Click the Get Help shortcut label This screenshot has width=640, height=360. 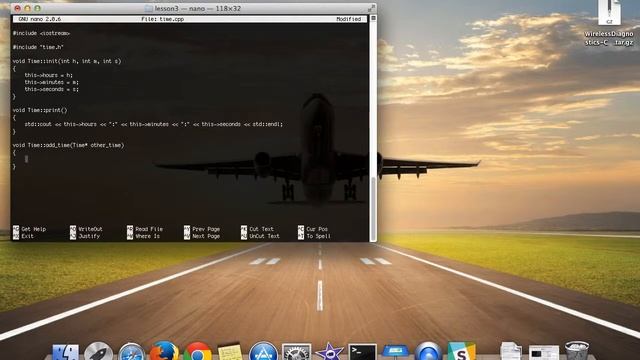point(33,229)
